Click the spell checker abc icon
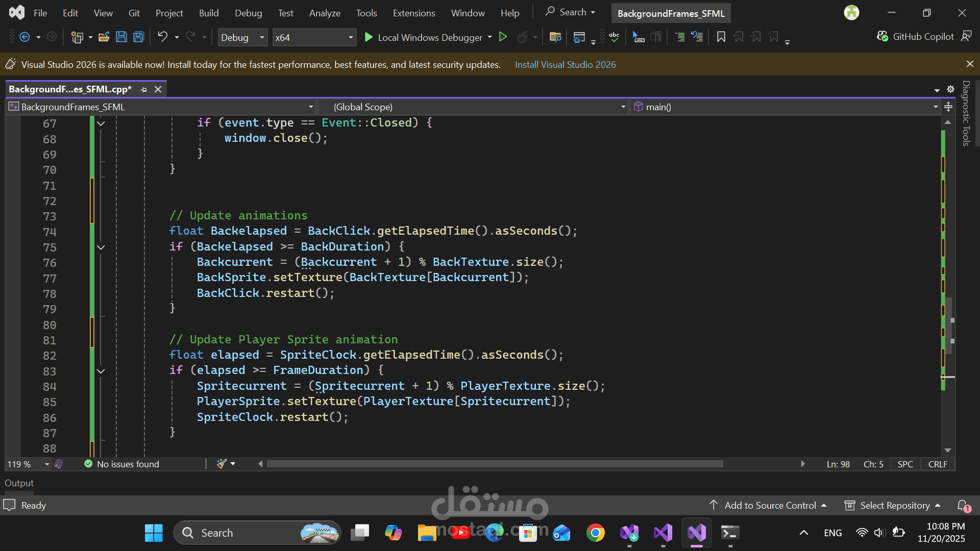Image resolution: width=980 pixels, height=551 pixels. (x=614, y=37)
